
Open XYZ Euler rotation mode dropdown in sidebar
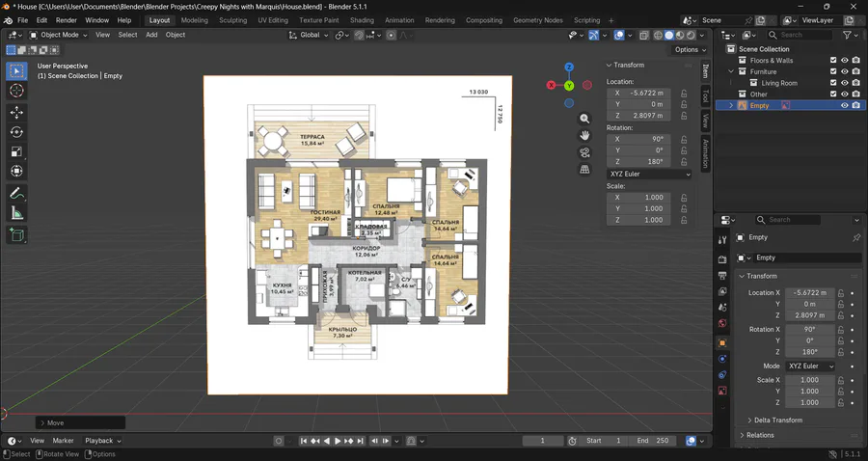point(649,175)
